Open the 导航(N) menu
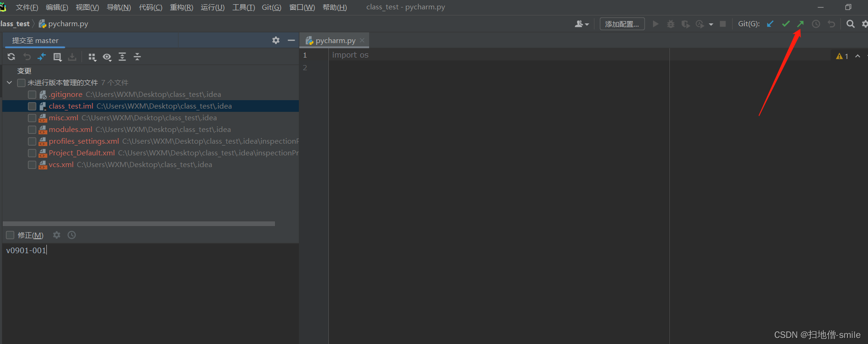The width and height of the screenshot is (868, 344). click(x=119, y=7)
